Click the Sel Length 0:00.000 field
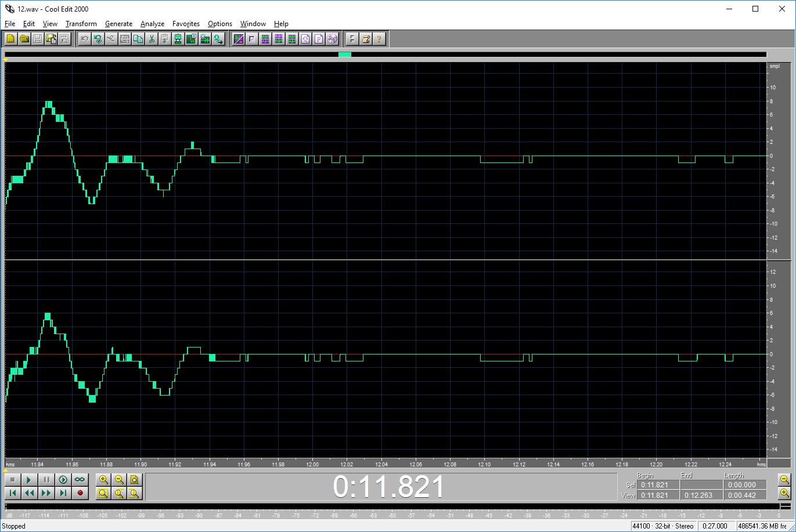Screen dimensions: 796x532 (x=745, y=485)
